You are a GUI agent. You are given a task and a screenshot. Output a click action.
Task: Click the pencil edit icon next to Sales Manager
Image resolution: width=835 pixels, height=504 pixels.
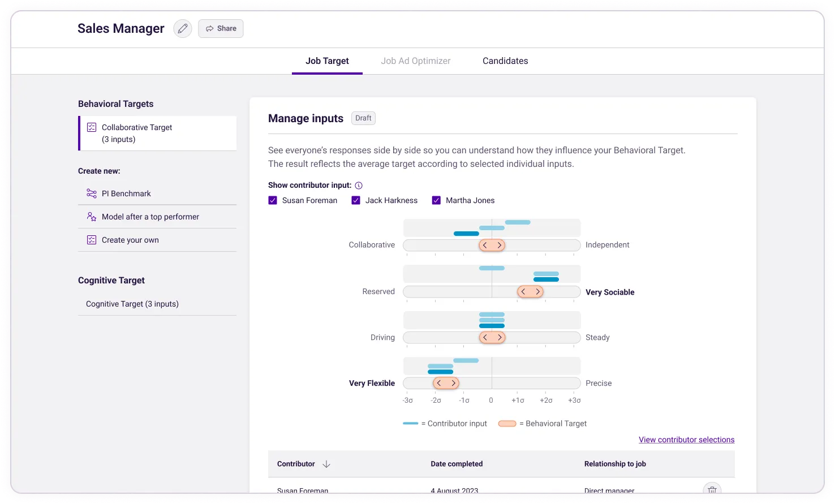[183, 28]
